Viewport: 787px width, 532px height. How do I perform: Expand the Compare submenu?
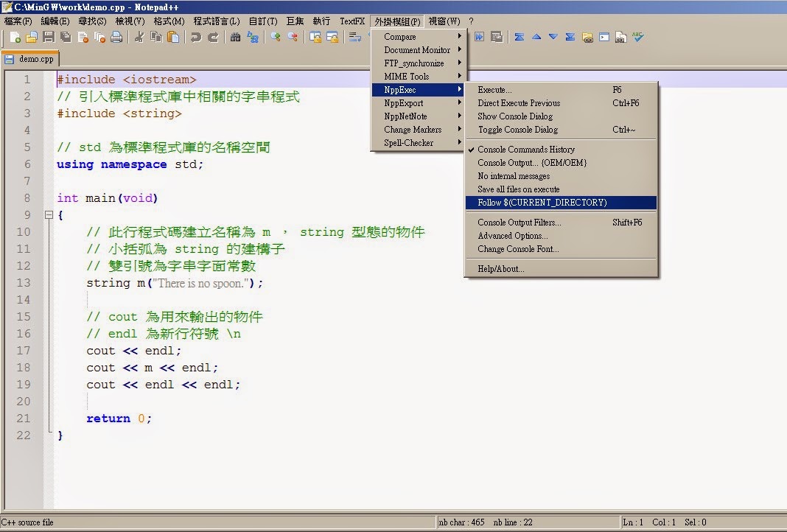(417, 37)
